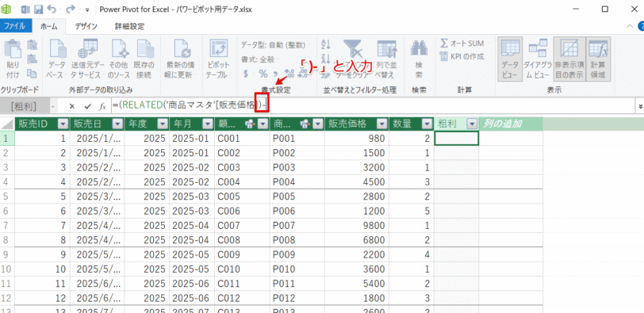Open 年月 column filter dropdown
The image size is (644, 313).
click(x=208, y=124)
